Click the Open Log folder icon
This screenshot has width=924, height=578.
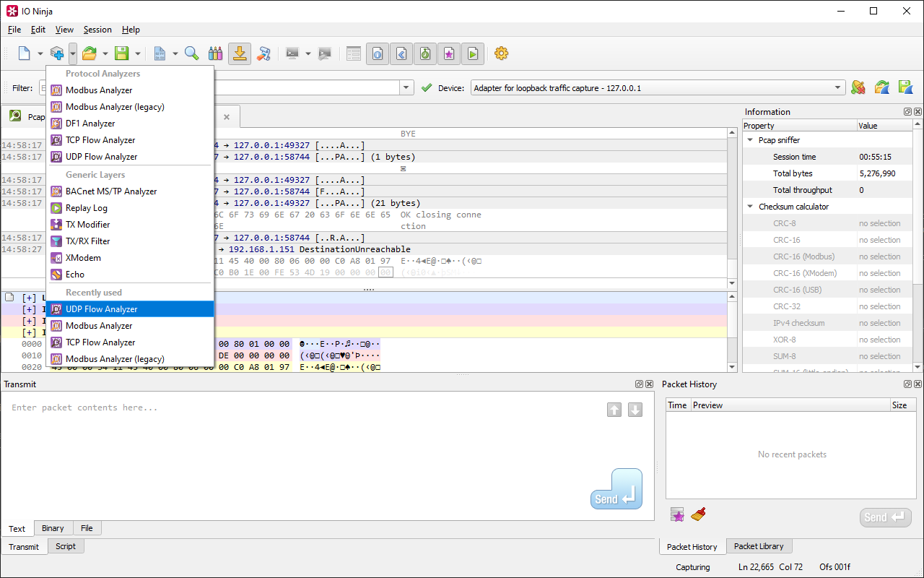(90, 53)
